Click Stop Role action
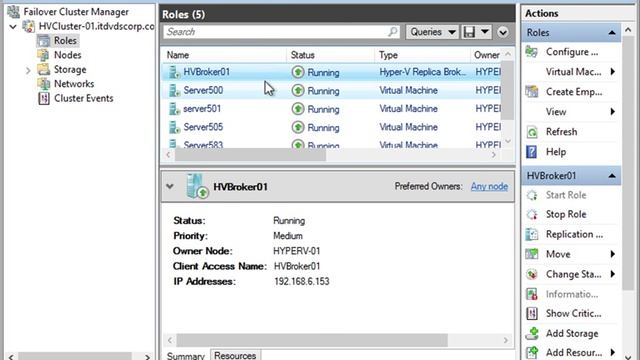Viewport: 640px width, 360px height. point(566,214)
